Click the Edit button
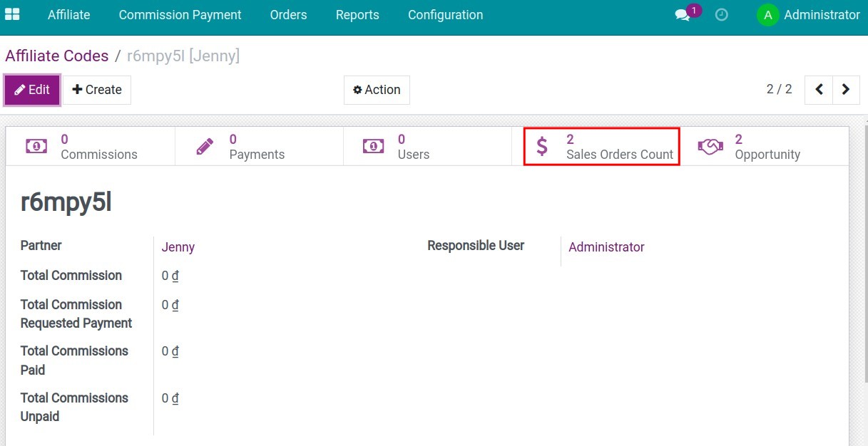868x446 pixels. 32,90
